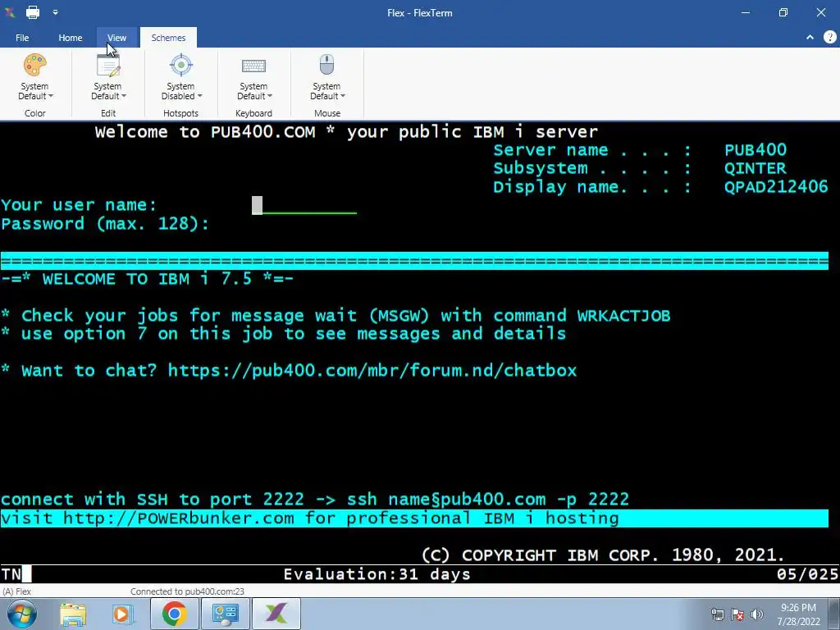Click the ssh port 2222 connect line

click(315, 500)
